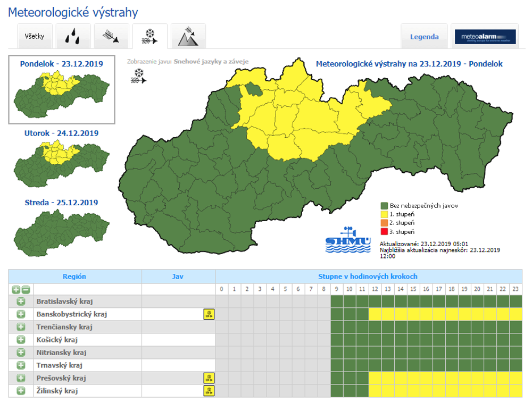Click Žilinský kraj snow drift warning icon
This screenshot has width=532, height=411.
click(x=209, y=391)
